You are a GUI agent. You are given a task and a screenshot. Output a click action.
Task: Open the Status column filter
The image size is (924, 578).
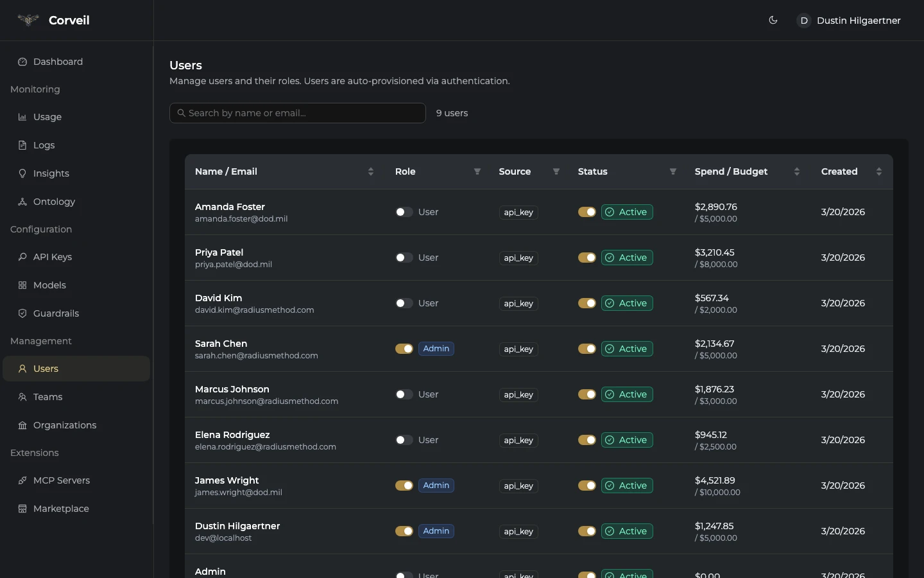673,171
